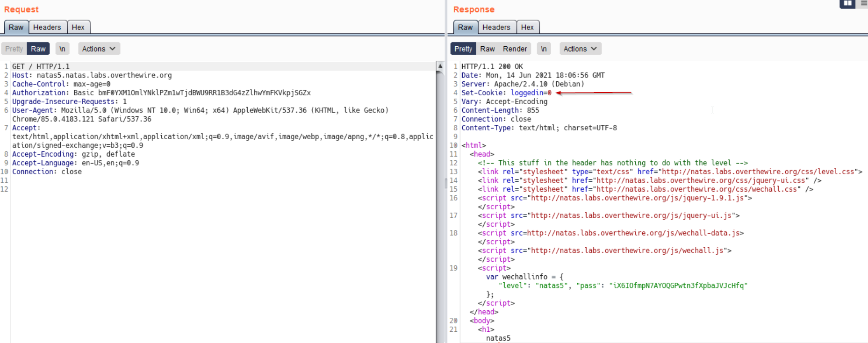Viewport: 868px width, 343px height.
Task: Click the jquery-1.9.1.js script line
Action: [x=615, y=198]
